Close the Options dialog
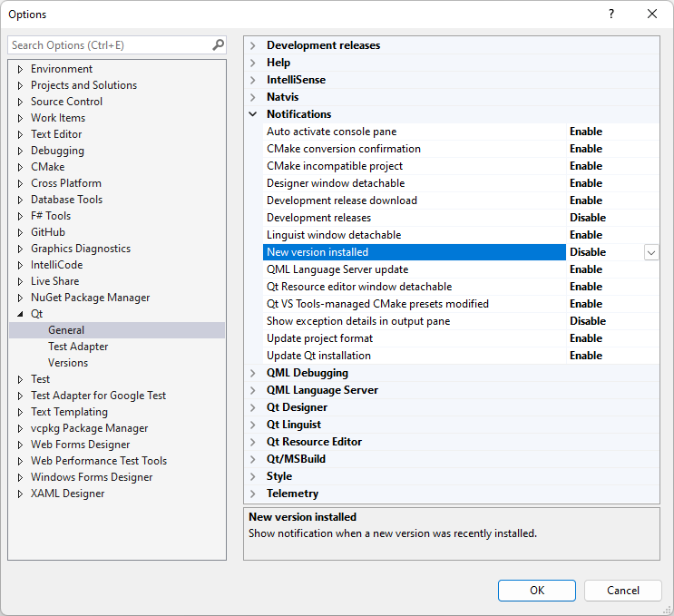 coord(652,14)
